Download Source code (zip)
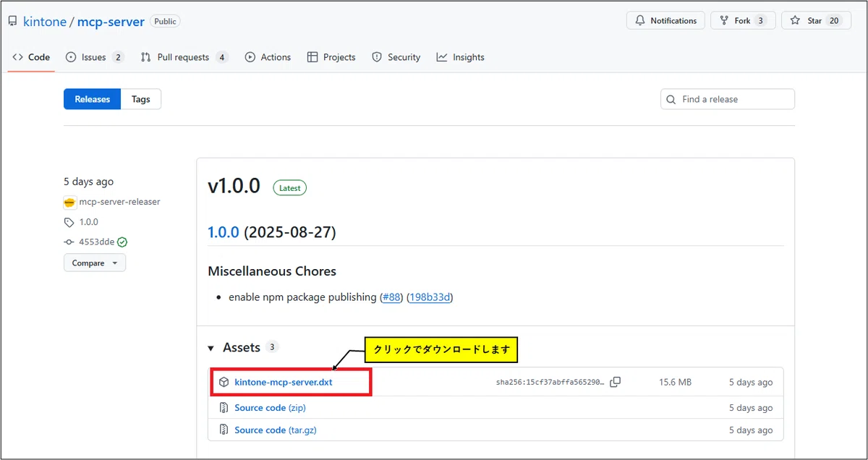868x460 pixels. coord(270,408)
